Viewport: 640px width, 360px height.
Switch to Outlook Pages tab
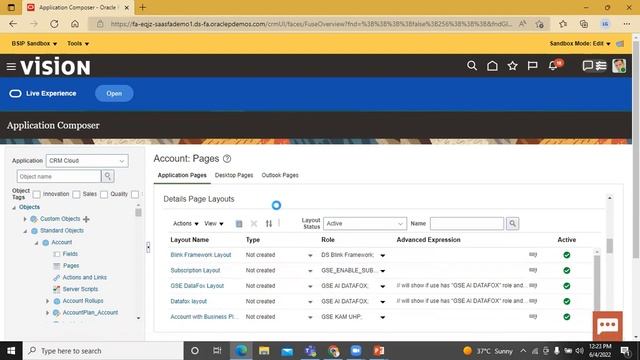click(x=280, y=175)
